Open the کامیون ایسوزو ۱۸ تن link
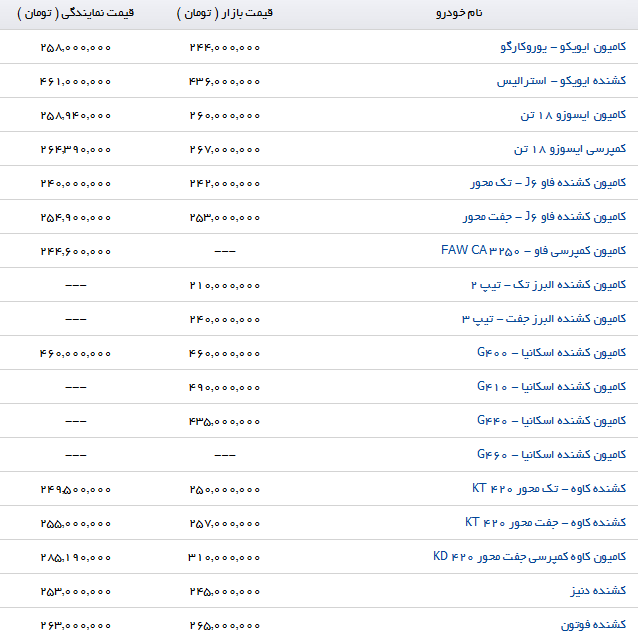638x638 pixels. point(573,115)
